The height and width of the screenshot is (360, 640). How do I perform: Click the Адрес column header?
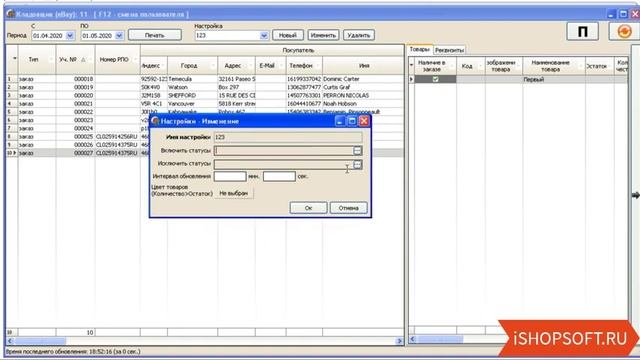click(x=236, y=65)
